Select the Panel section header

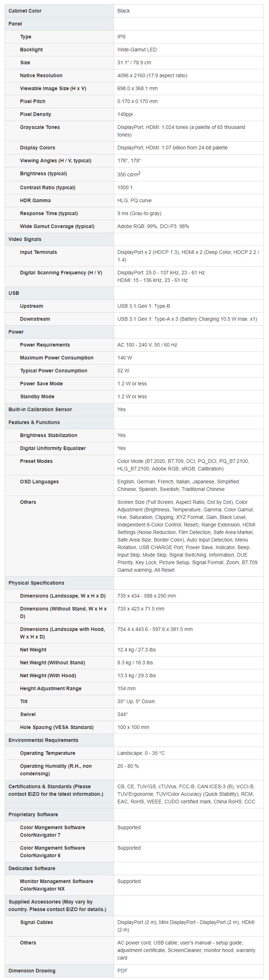15,24
